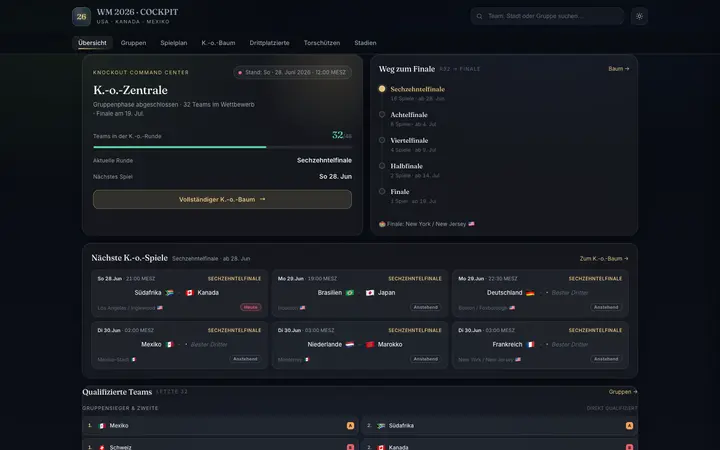Click the South Africa flag in Südafrika–Kanada match
The width and height of the screenshot is (720, 450).
169,292
